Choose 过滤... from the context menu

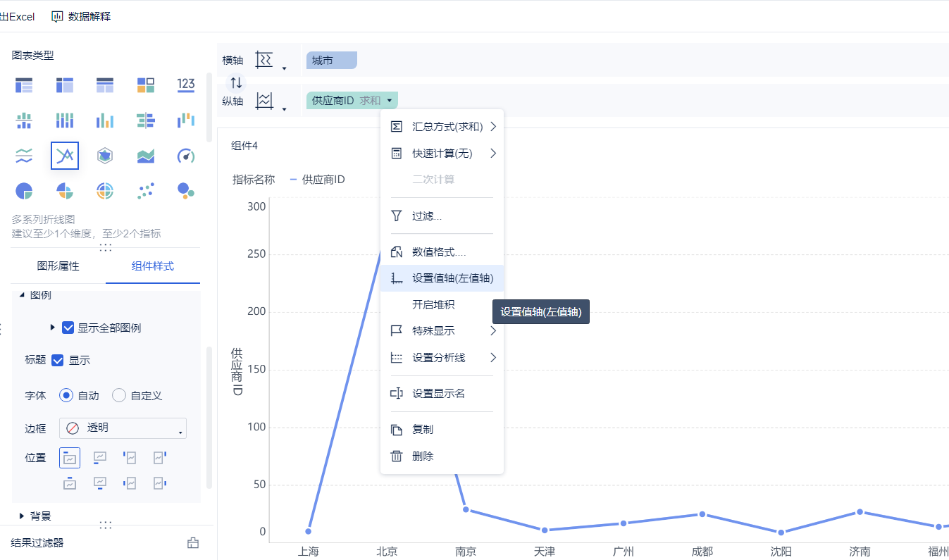(x=442, y=216)
